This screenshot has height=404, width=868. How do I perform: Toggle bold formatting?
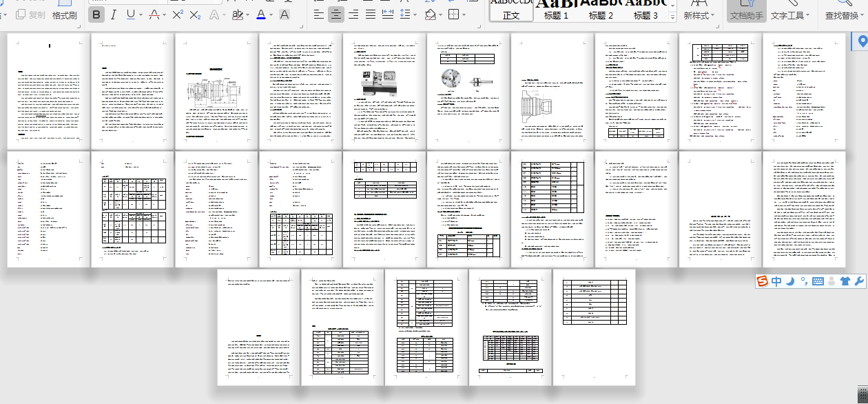(96, 14)
